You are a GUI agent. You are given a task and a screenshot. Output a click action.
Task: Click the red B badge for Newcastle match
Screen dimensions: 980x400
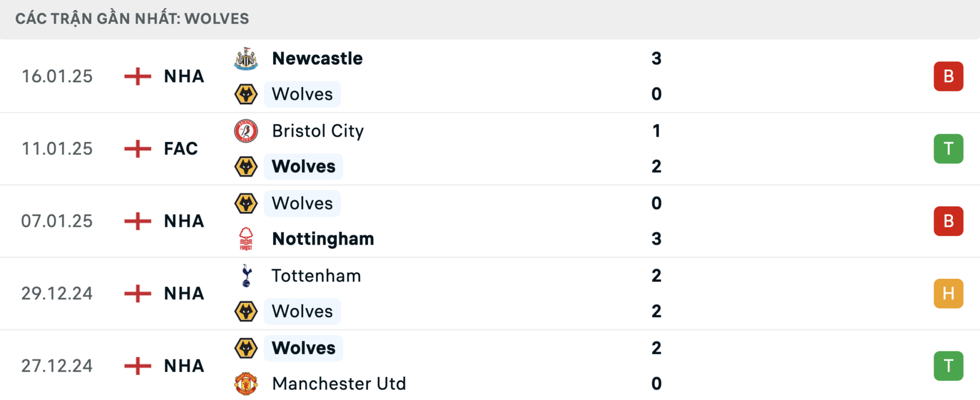pyautogui.click(x=948, y=77)
